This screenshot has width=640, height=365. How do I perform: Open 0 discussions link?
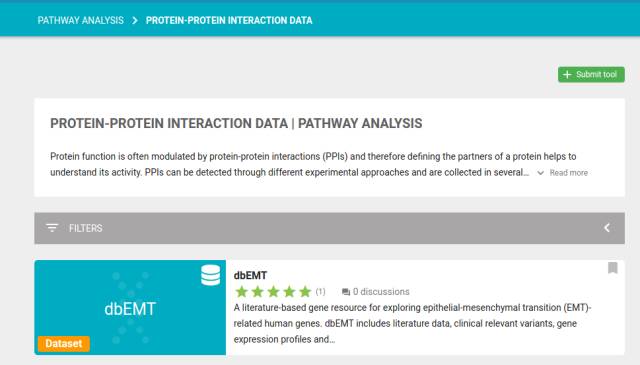click(x=381, y=292)
